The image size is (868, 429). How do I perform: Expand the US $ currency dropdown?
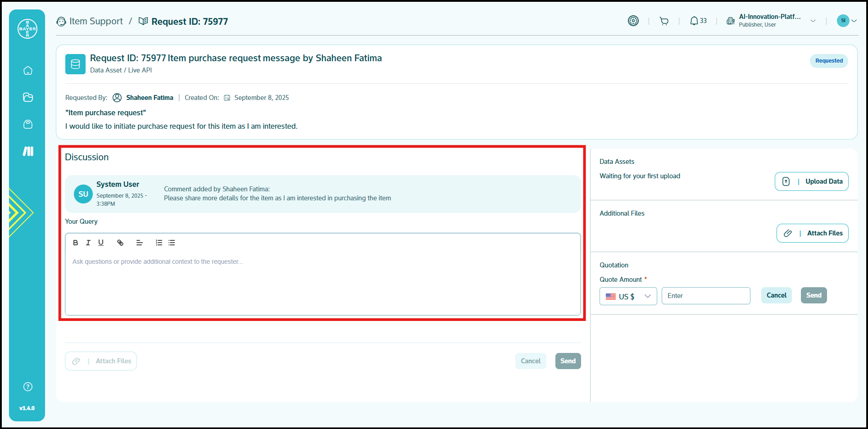pyautogui.click(x=628, y=296)
